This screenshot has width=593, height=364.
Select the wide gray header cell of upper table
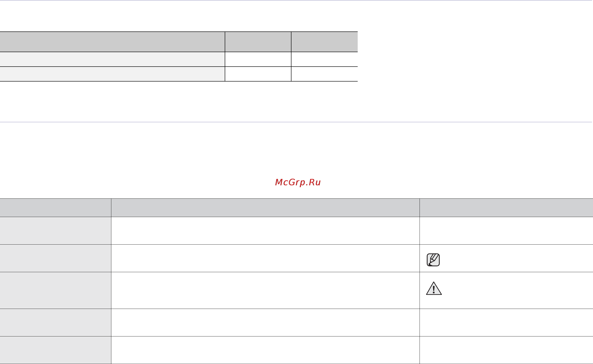(x=112, y=42)
